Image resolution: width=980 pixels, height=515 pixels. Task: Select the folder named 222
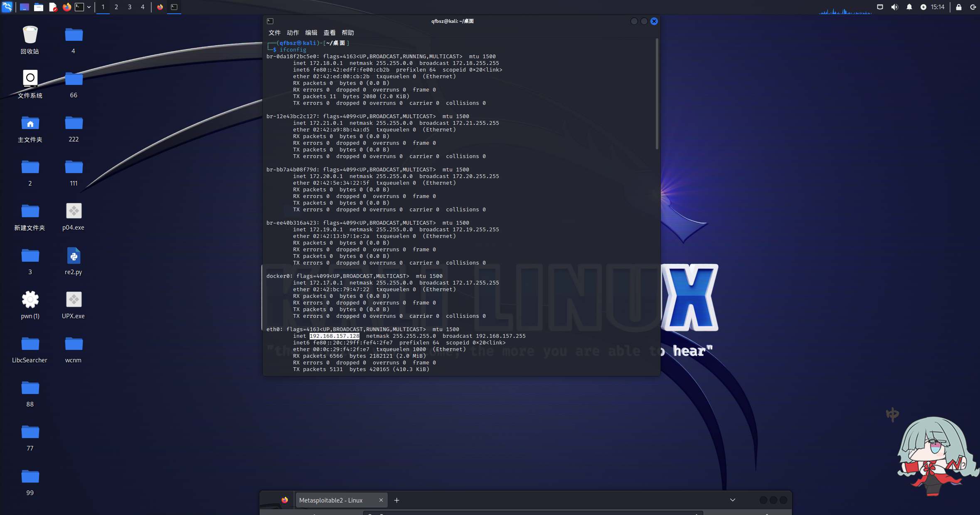click(74, 129)
